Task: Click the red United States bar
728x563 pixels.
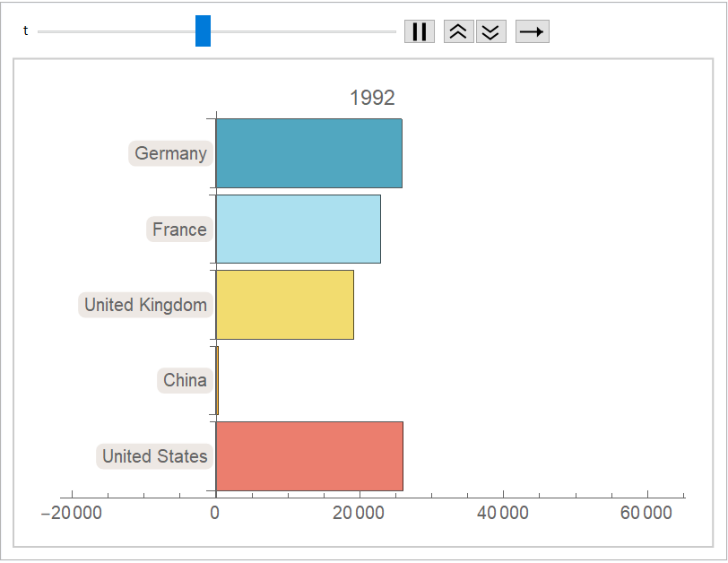Action: point(308,456)
